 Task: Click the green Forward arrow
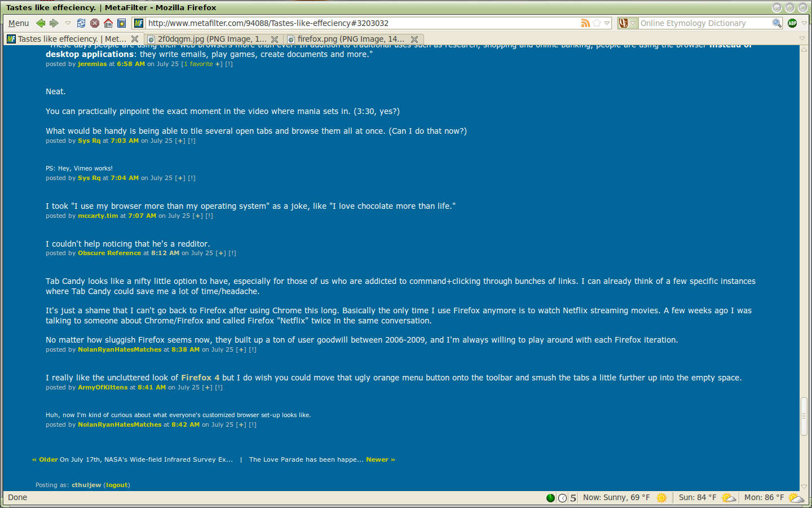pyautogui.click(x=54, y=23)
